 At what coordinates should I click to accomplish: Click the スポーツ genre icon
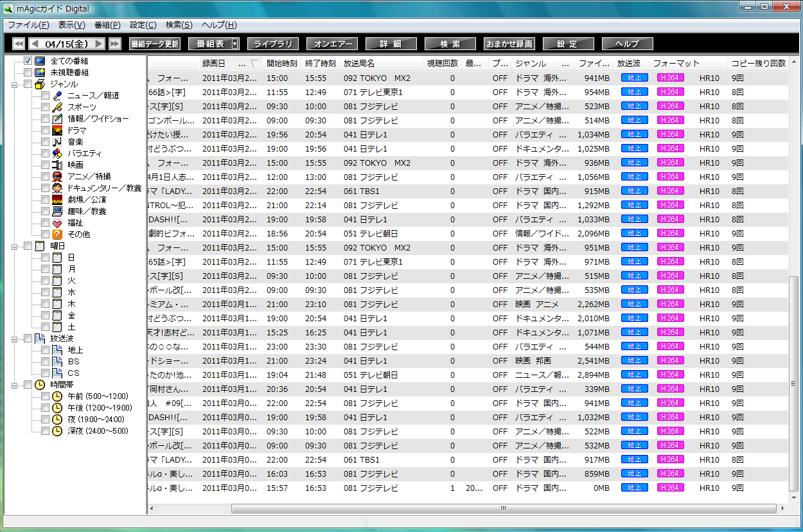pyautogui.click(x=57, y=107)
